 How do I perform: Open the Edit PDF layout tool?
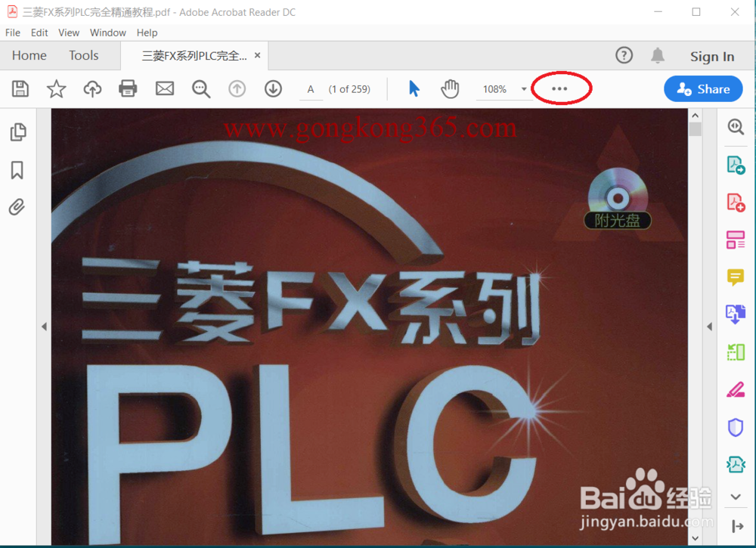[x=736, y=240]
